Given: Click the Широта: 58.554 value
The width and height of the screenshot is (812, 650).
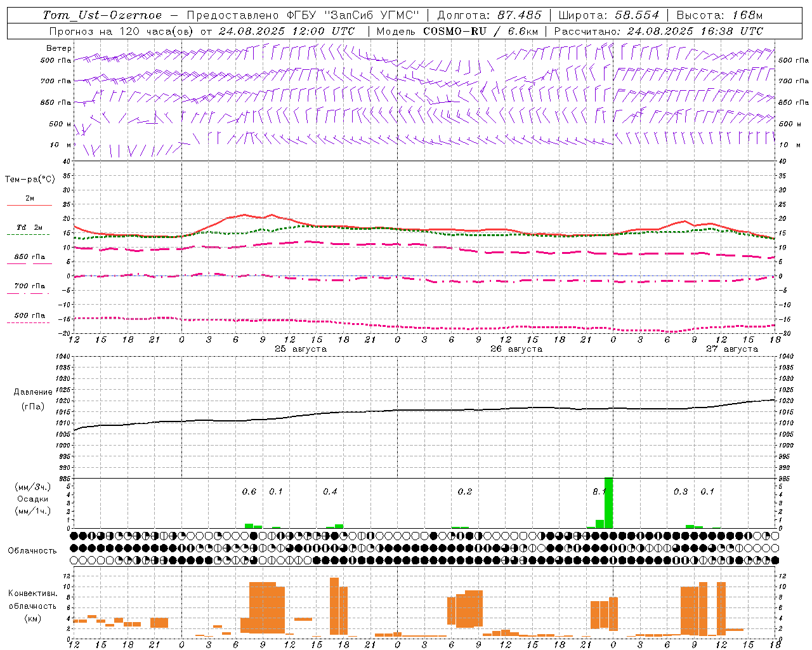Looking at the screenshot, I should pos(609,15).
